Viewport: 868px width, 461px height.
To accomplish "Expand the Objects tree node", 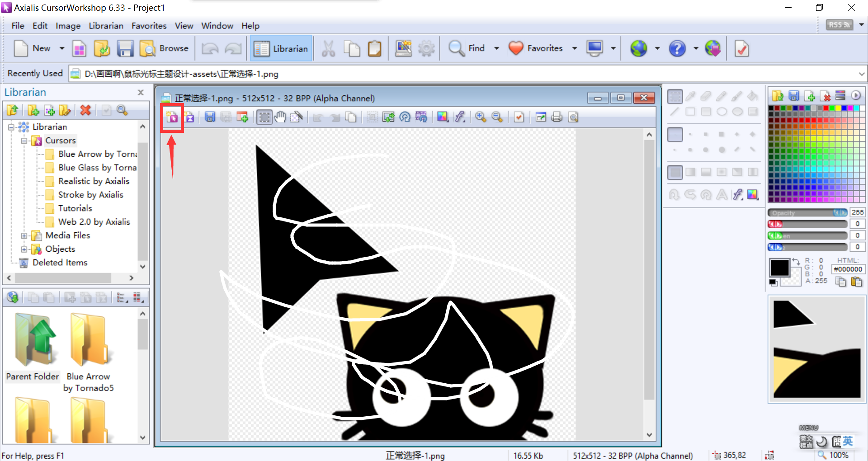I will (x=24, y=249).
